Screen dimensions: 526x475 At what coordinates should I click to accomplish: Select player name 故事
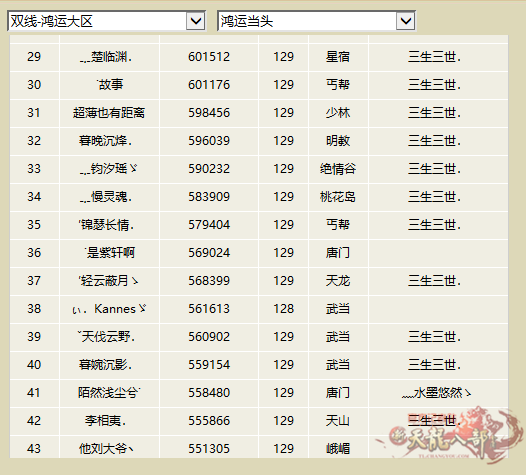point(110,85)
